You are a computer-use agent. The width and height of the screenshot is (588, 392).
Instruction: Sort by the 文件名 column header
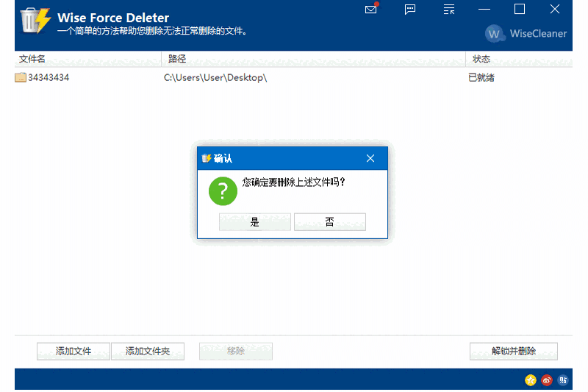tap(87, 60)
